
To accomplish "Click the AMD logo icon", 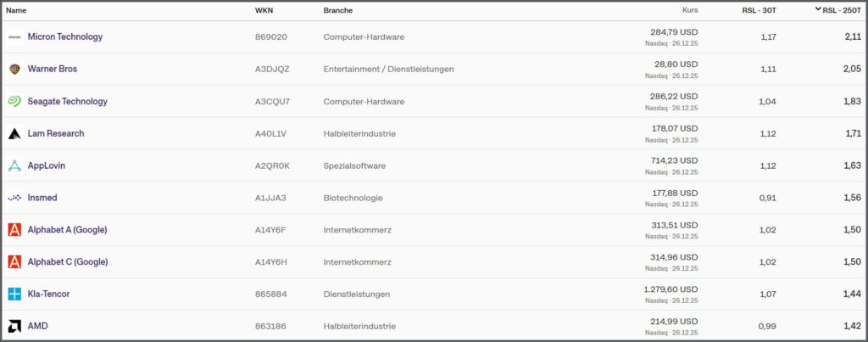I will click(14, 327).
